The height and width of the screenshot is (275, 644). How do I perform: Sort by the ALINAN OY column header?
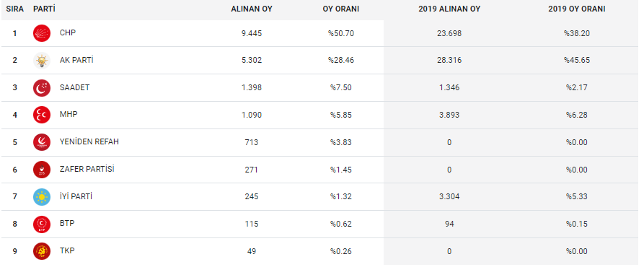252,9
